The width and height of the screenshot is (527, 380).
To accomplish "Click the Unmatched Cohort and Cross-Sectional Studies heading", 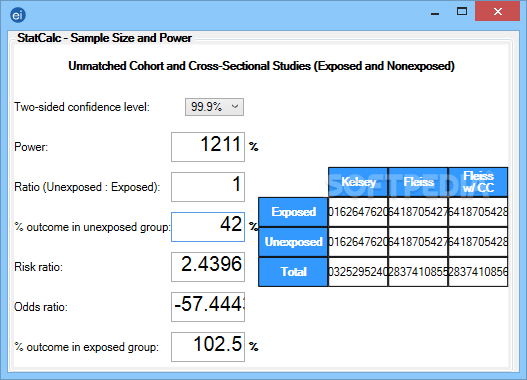I will 261,66.
